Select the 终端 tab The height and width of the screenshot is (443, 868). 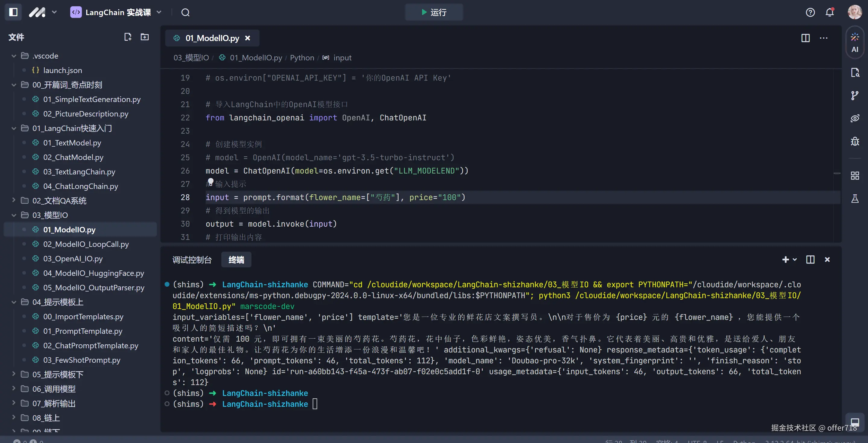click(236, 260)
